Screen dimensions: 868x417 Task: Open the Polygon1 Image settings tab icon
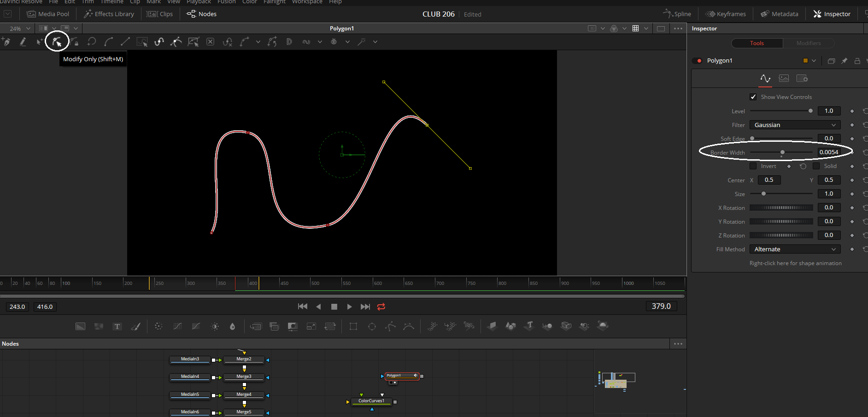(784, 78)
